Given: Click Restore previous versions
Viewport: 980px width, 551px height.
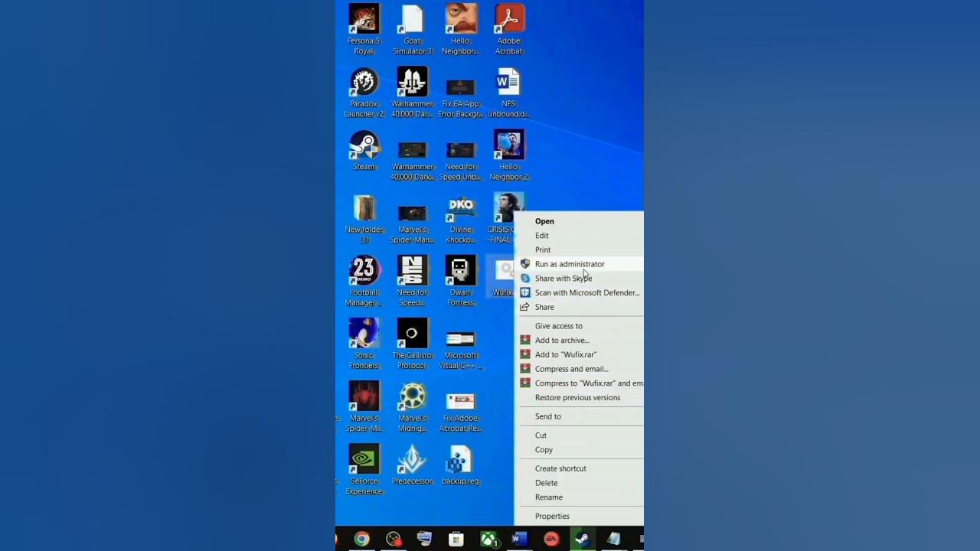Looking at the screenshot, I should [580, 398].
